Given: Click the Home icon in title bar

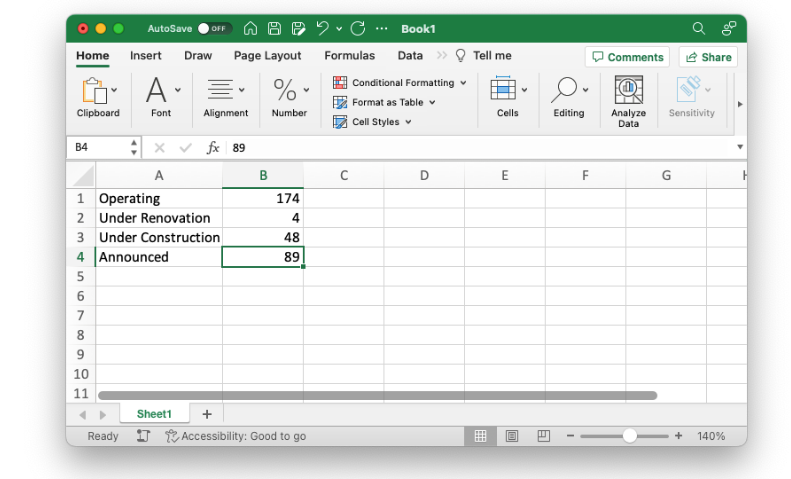Looking at the screenshot, I should (x=250, y=29).
